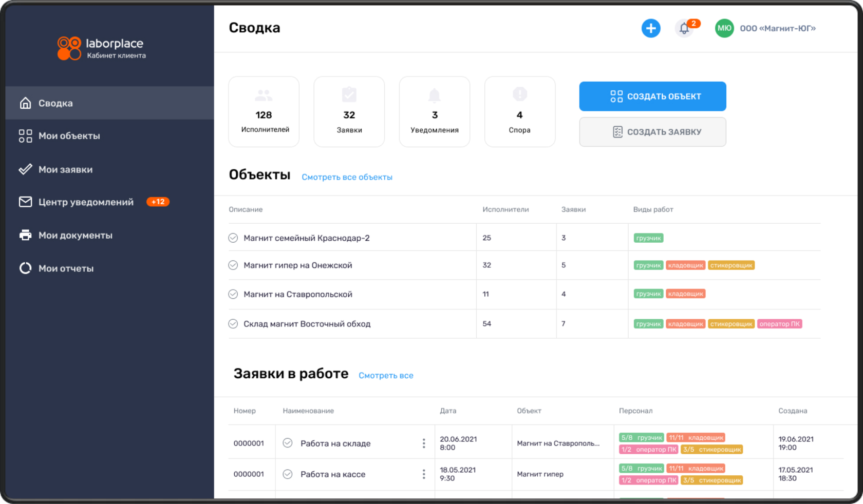Image resolution: width=863 pixels, height=504 pixels.
Task: Open the Сводка sidebar section
Action: [109, 103]
